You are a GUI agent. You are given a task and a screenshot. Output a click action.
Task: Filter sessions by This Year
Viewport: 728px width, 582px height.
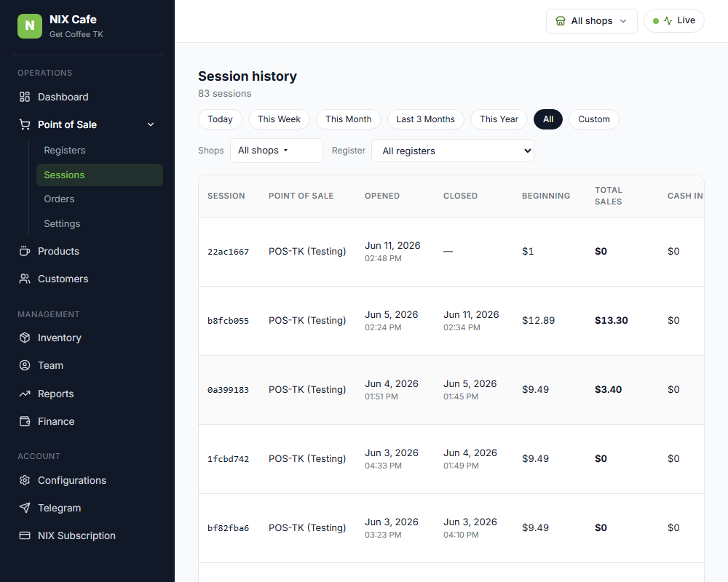(499, 119)
